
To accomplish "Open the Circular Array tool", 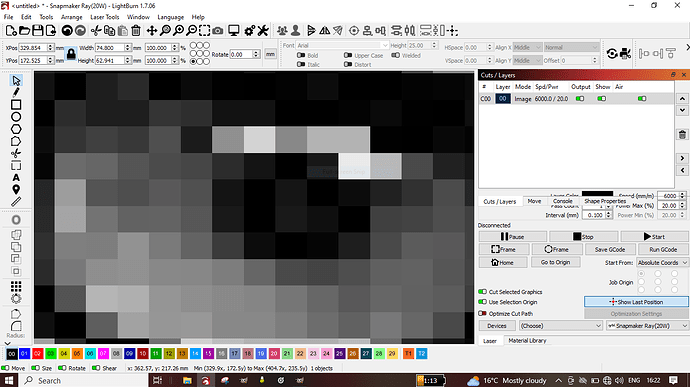I will point(16,299).
